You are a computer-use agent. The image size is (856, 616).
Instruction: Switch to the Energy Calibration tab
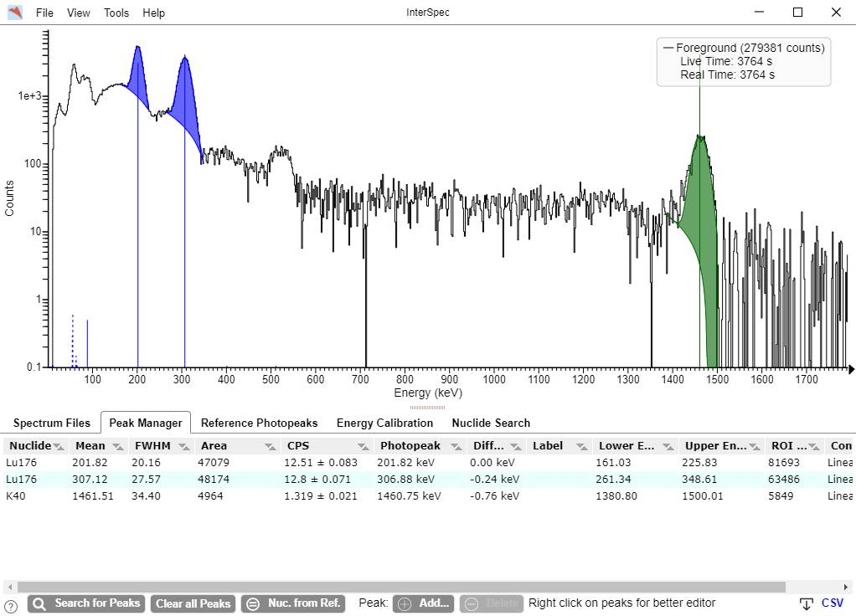(x=384, y=423)
